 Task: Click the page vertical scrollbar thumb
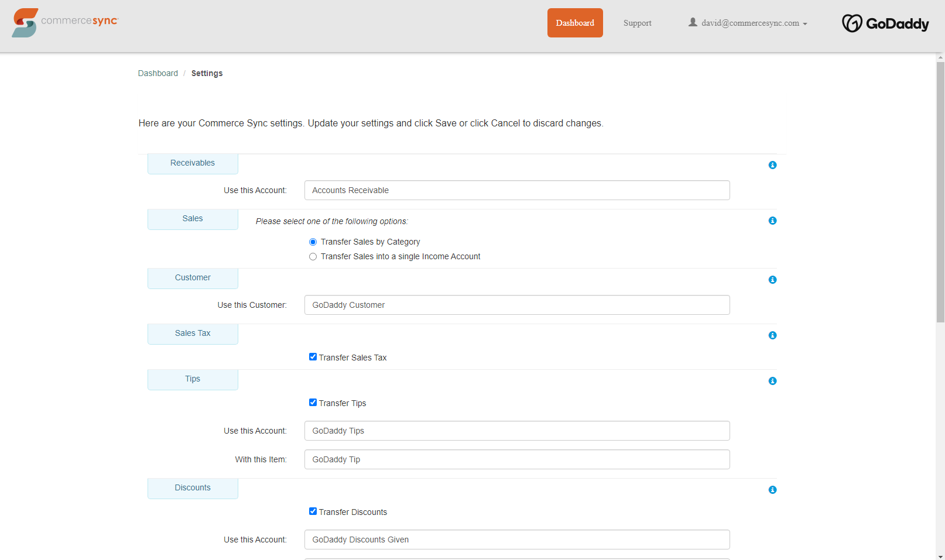(940, 192)
